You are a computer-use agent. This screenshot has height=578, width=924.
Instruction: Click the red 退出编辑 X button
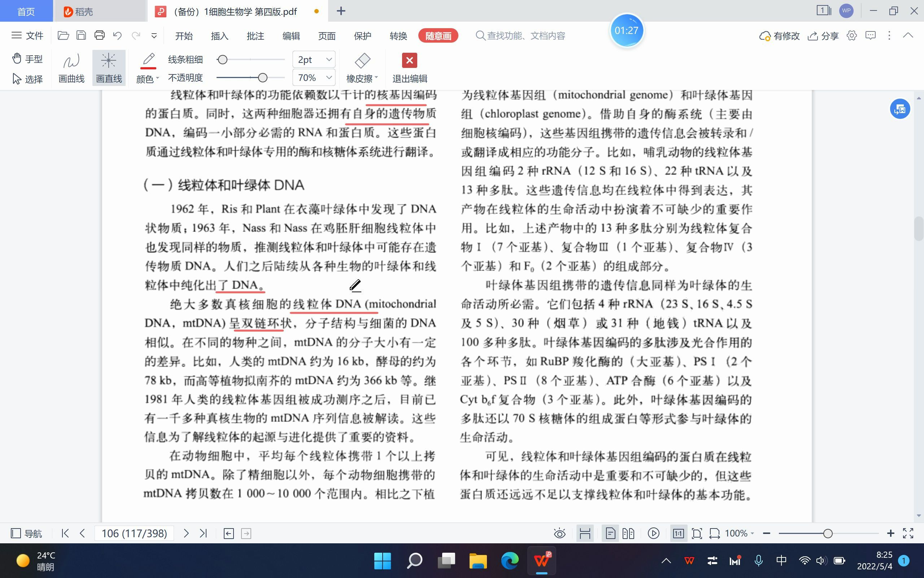409,60
